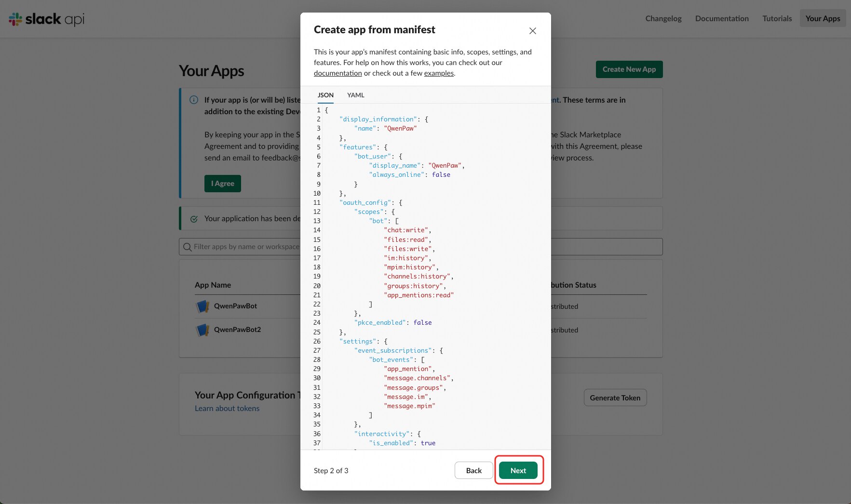Open Documentation in top navigation
Image resolution: width=851 pixels, height=504 pixels.
tap(722, 18)
